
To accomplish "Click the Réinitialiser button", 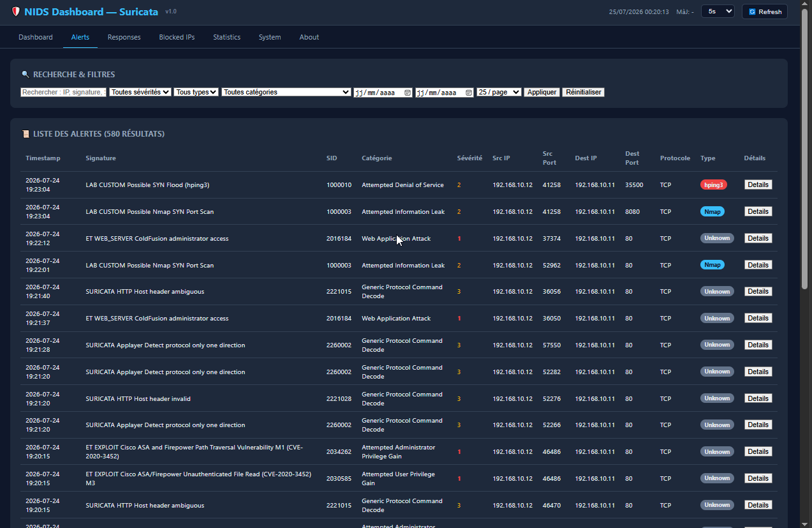I will pos(584,92).
